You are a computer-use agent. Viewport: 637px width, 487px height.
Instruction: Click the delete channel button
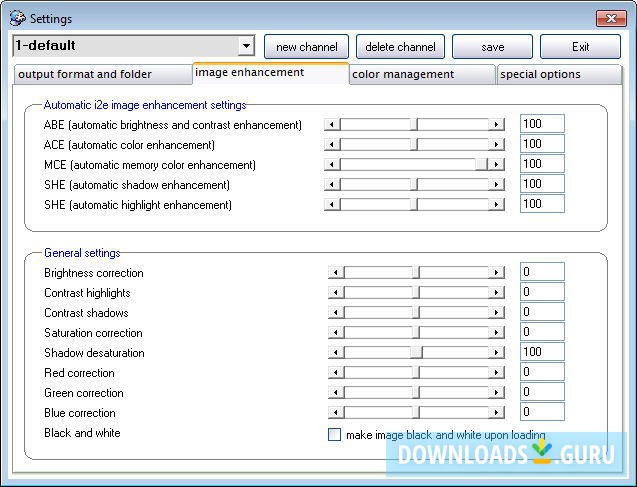400,47
